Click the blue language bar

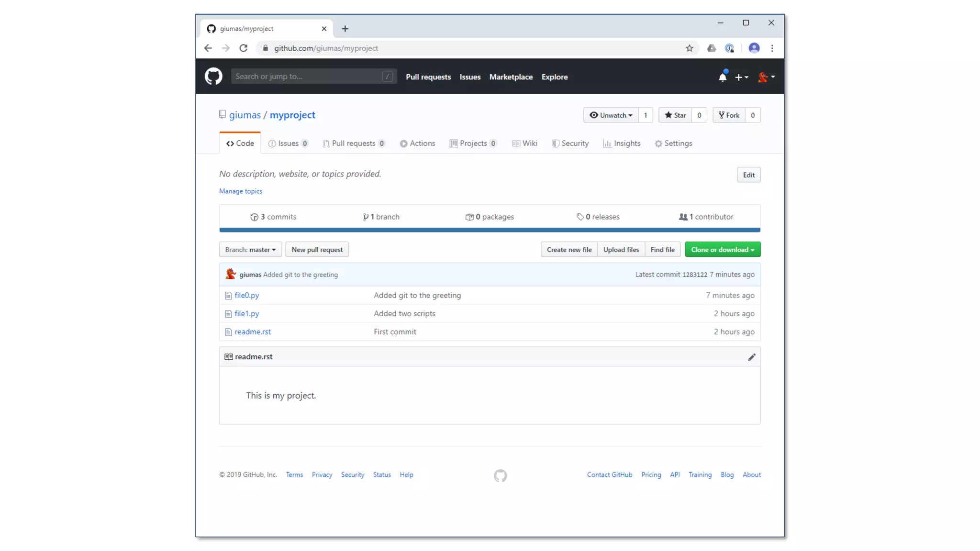[x=490, y=230]
